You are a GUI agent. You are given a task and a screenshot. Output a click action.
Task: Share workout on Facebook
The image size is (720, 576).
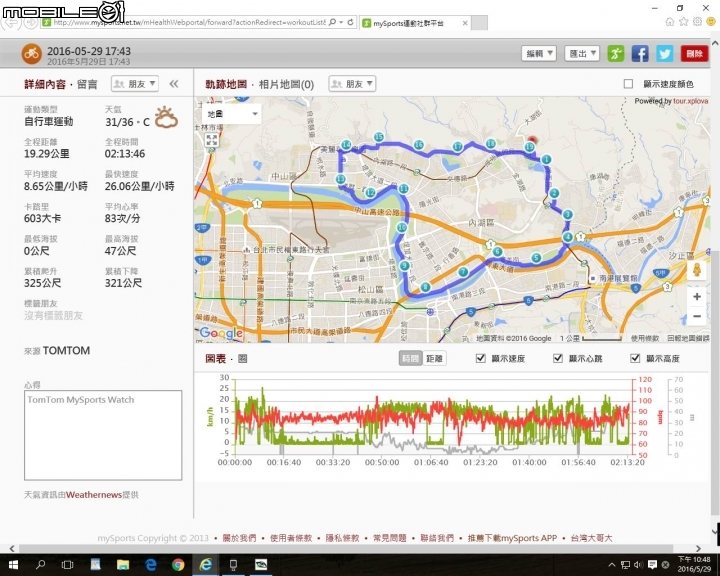click(x=640, y=53)
